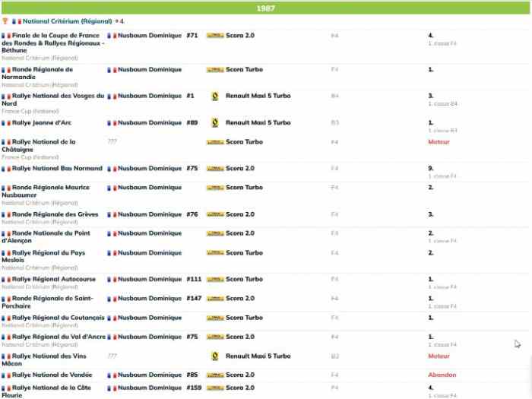Click the Scora logo in the Saint-Porchaire row
532x399 pixels.
215,299
